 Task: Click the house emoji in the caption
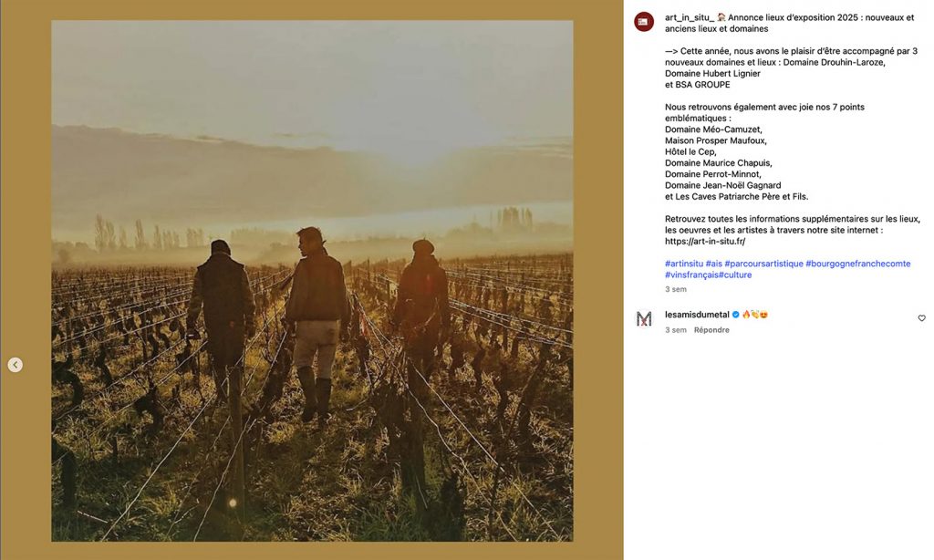tap(721, 17)
